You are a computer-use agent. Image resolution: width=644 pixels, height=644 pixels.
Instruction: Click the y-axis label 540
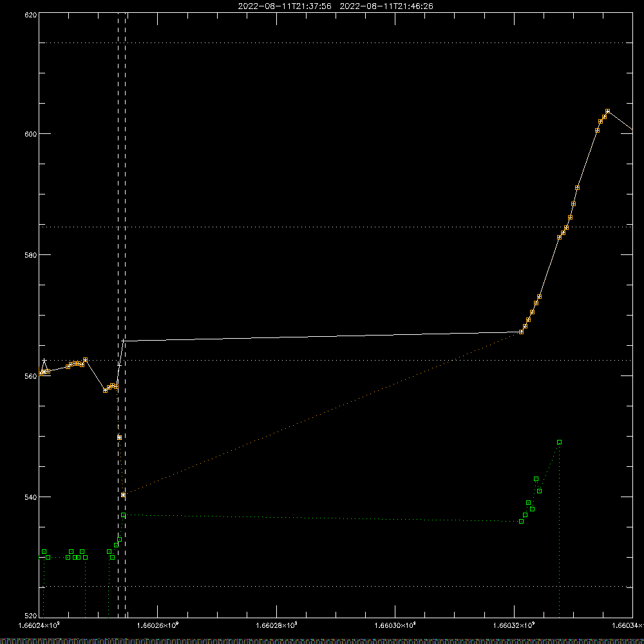click(x=31, y=497)
